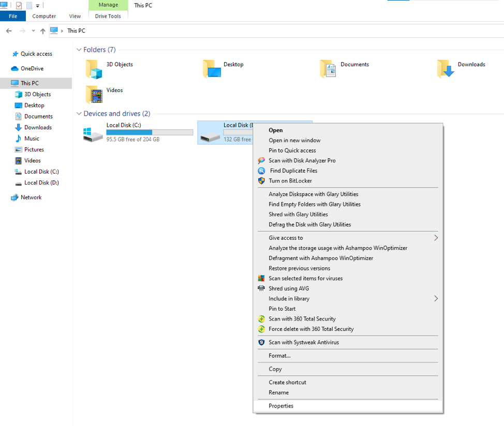Image resolution: width=504 pixels, height=426 pixels.
Task: Open Properties from the context menu
Action: [348, 406]
